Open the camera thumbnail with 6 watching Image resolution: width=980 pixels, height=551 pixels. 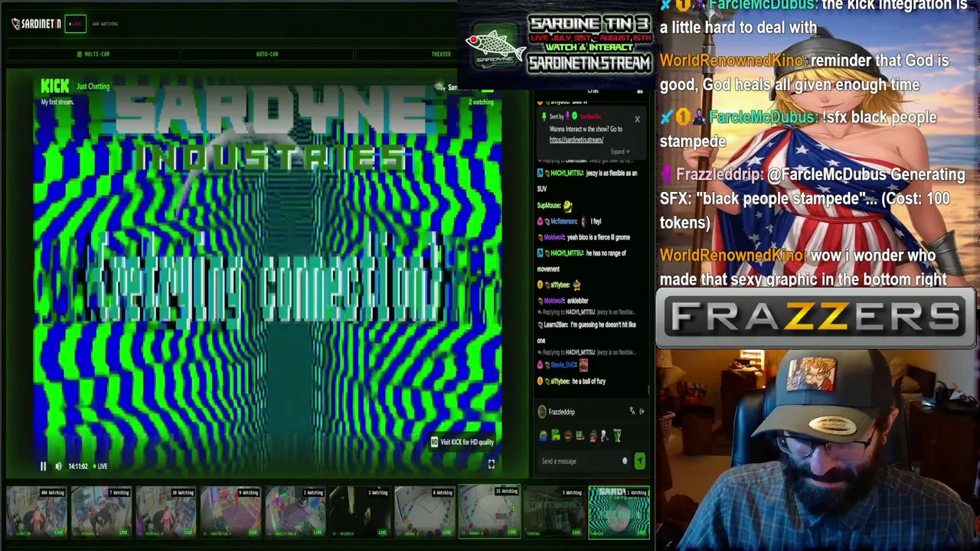click(424, 512)
